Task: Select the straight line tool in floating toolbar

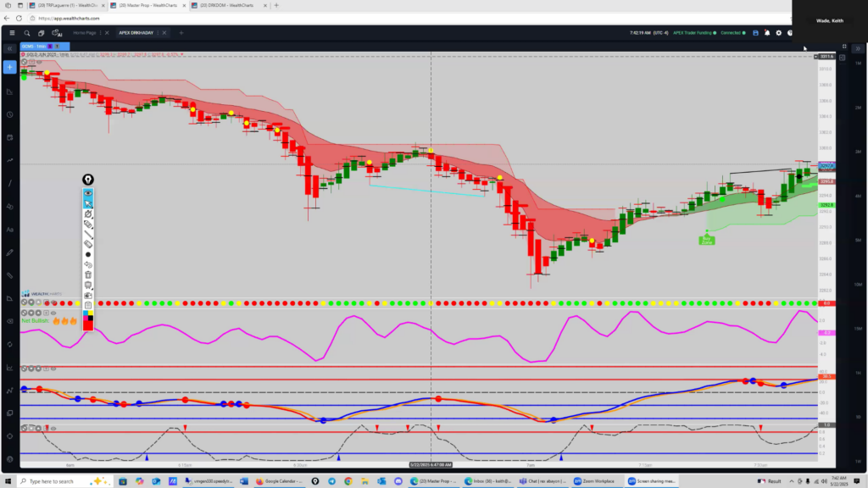Action: [88, 235]
